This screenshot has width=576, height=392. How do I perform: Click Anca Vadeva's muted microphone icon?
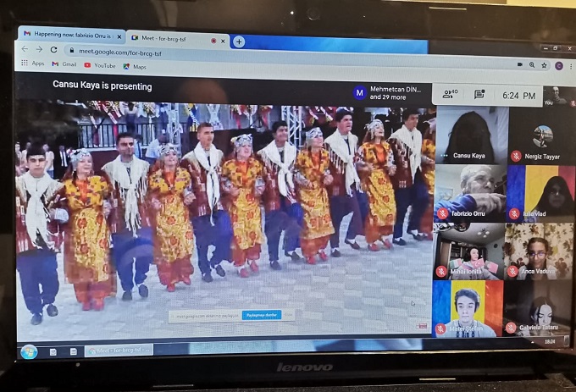[x=512, y=271]
